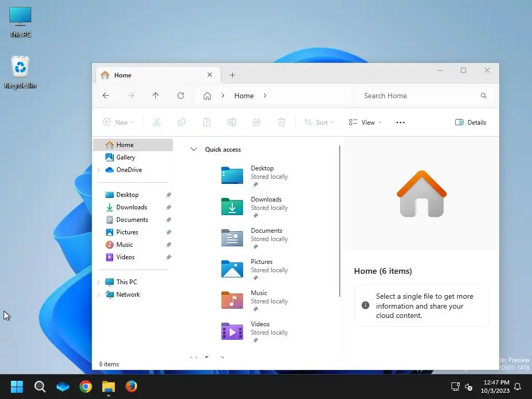The image size is (532, 399).
Task: Open Pictures folder in Quick access list
Action: [255, 270]
